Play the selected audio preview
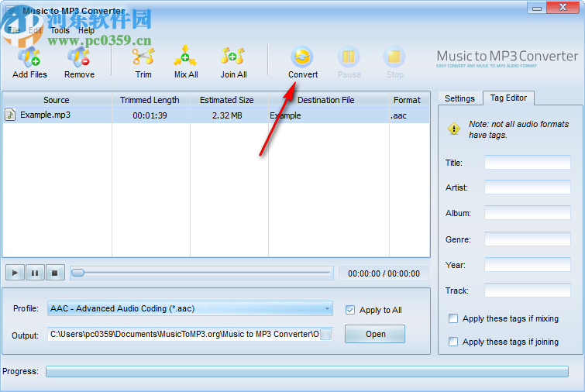This screenshot has width=585, height=392. 15,273
